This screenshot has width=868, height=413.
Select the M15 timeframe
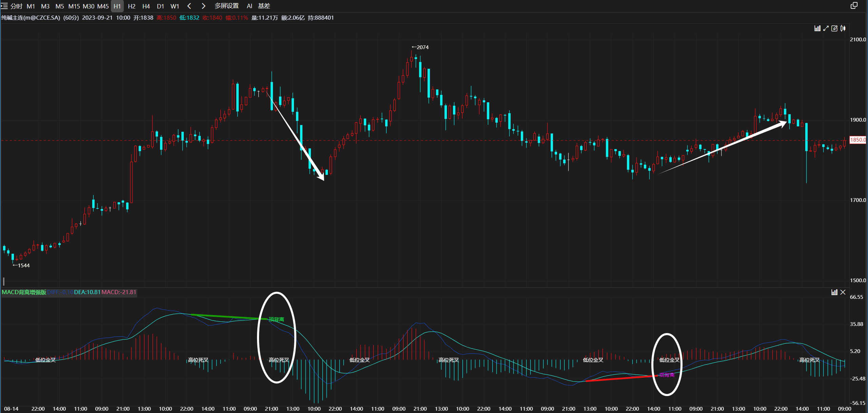pos(74,6)
